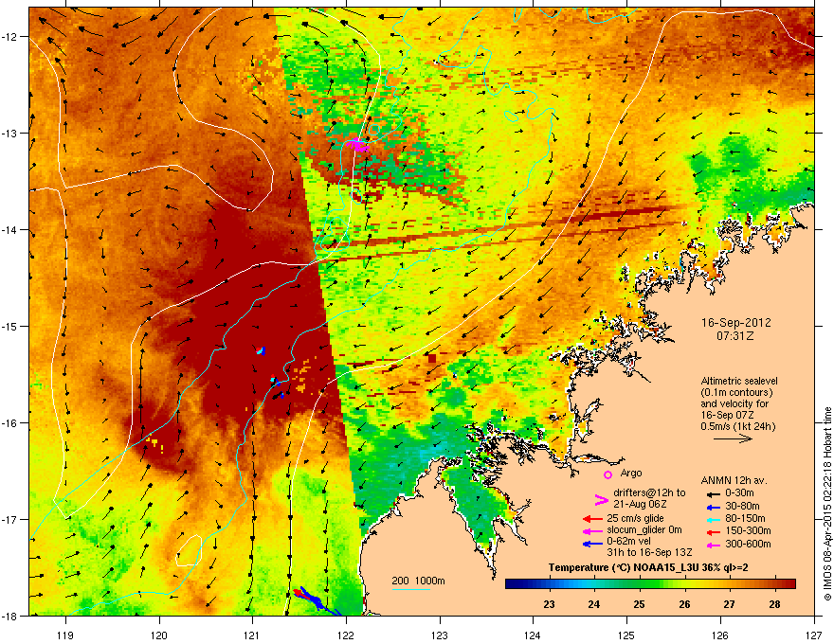Image resolution: width=834 pixels, height=644 pixels.
Task: Click the colorbar tick label 28
Action: pos(774,604)
